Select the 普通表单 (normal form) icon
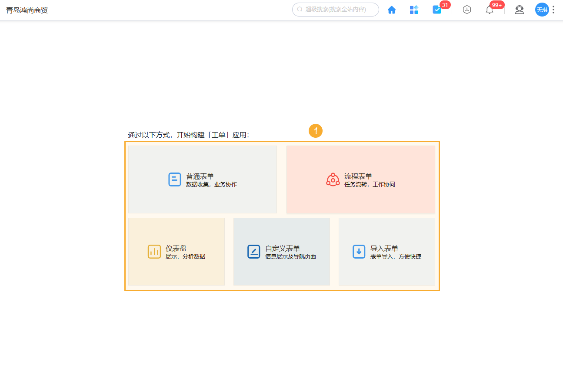The image size is (563, 392). pos(174,179)
